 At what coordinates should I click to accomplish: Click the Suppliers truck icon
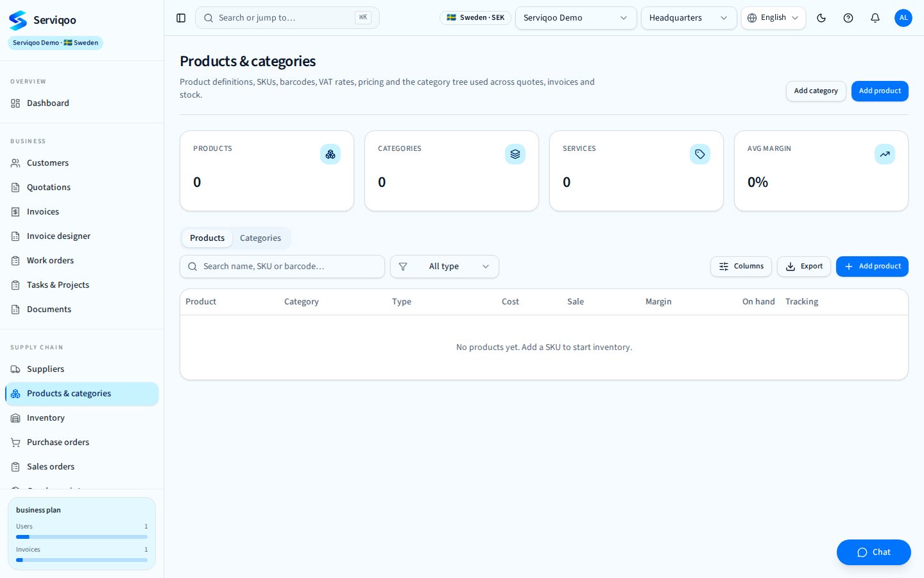click(x=15, y=369)
